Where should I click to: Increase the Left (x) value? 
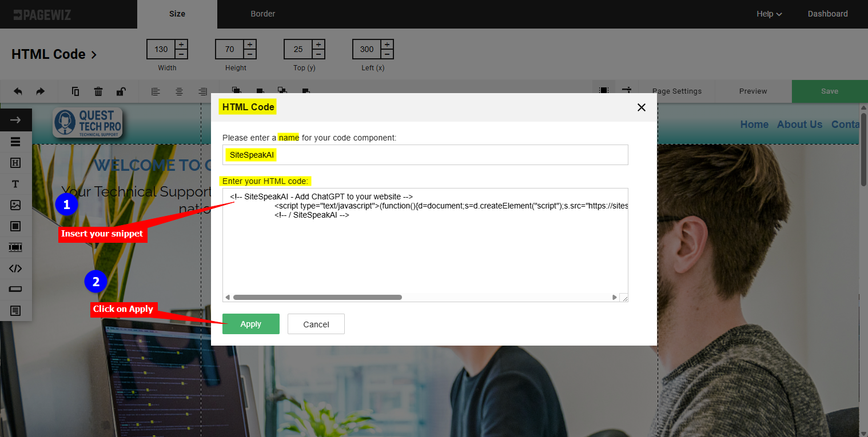pos(387,45)
